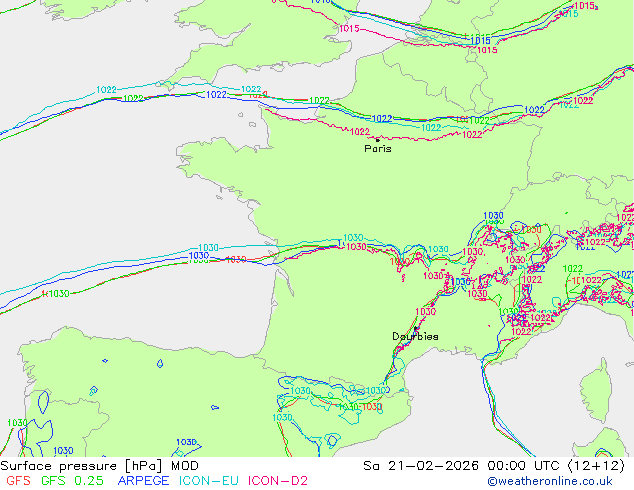This screenshot has height=490, width=634.
Task: Click the Surface pressure [hPa] MOD title
Action: (x=99, y=466)
